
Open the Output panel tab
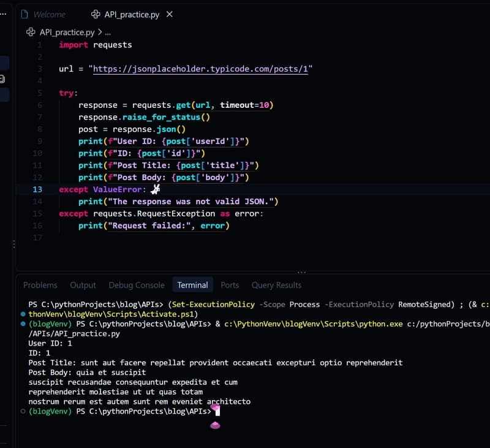pyautogui.click(x=83, y=285)
